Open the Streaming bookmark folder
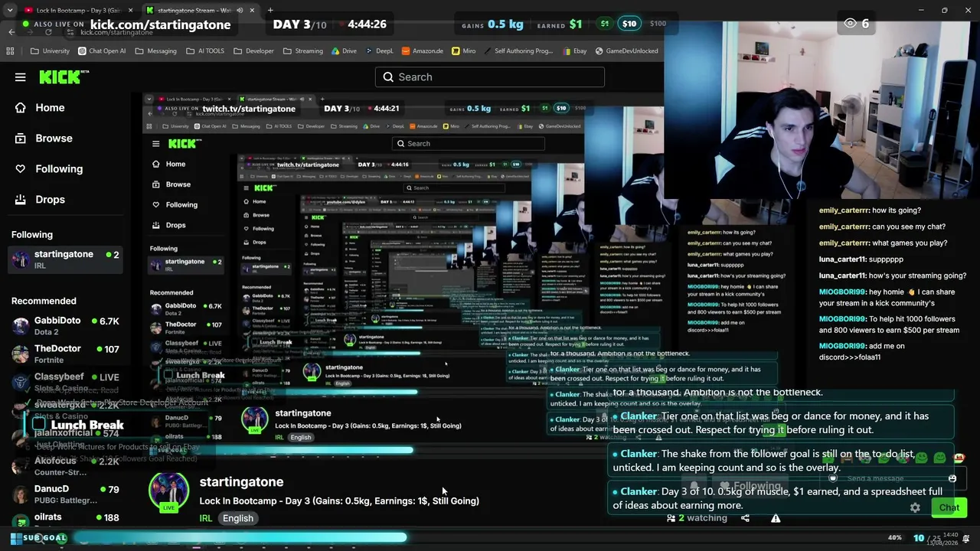This screenshot has width=980, height=551. point(302,51)
